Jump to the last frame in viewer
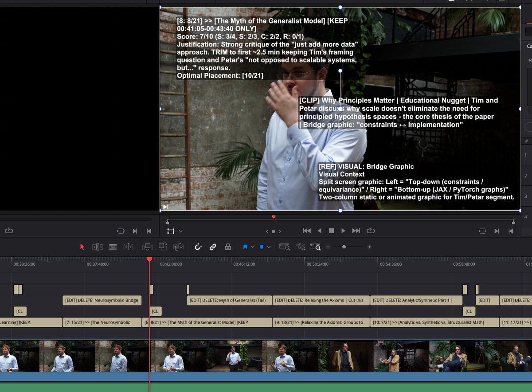532x392 pixels. pyautogui.click(x=356, y=231)
